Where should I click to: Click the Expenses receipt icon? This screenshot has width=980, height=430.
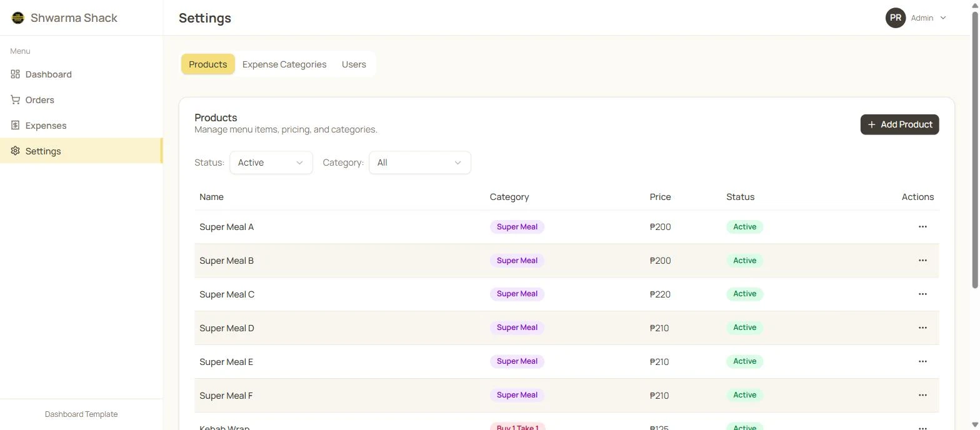pyautogui.click(x=15, y=126)
